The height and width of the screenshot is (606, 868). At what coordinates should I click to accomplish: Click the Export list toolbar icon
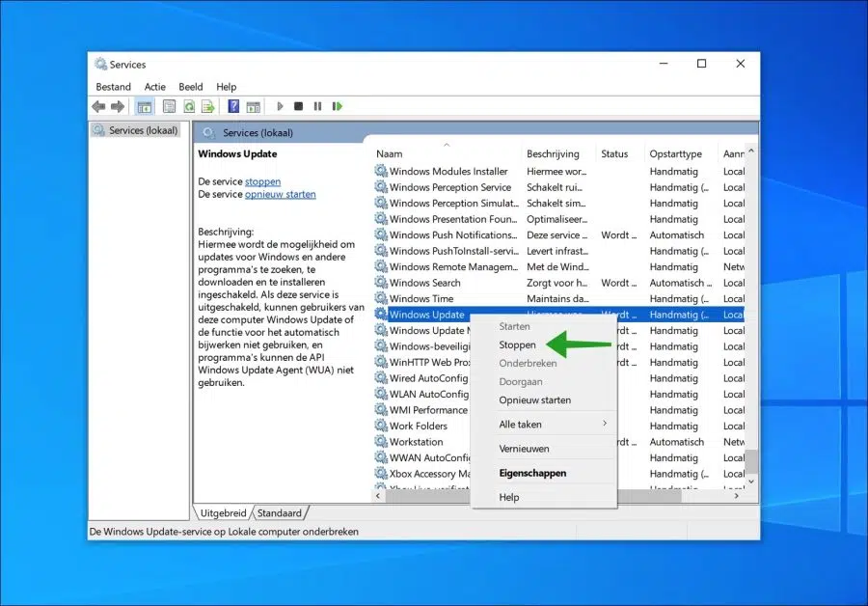pos(208,106)
